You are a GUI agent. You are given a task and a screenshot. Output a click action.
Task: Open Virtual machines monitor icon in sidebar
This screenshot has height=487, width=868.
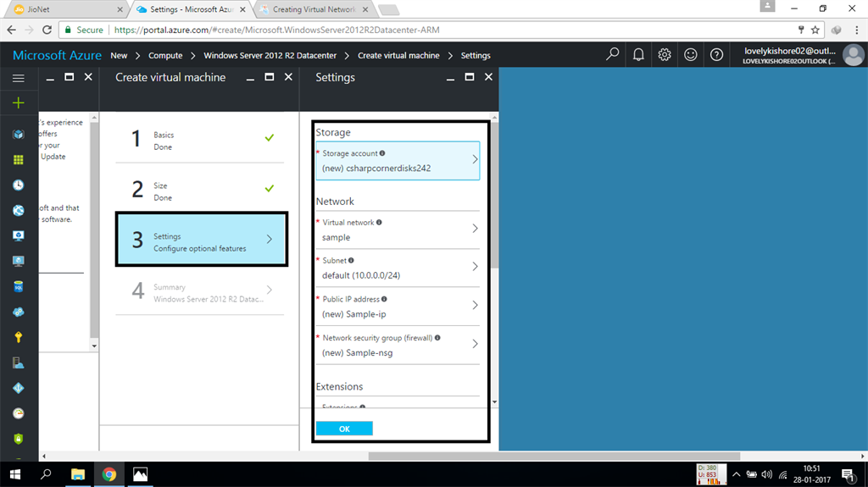click(19, 261)
